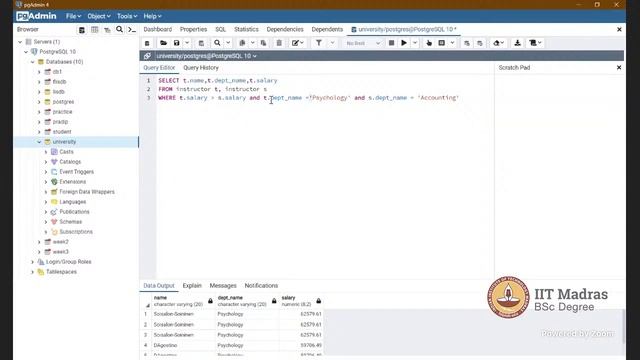Screen dimensions: 640x360
Task: Switch to the Query History tab
Action: (201, 68)
